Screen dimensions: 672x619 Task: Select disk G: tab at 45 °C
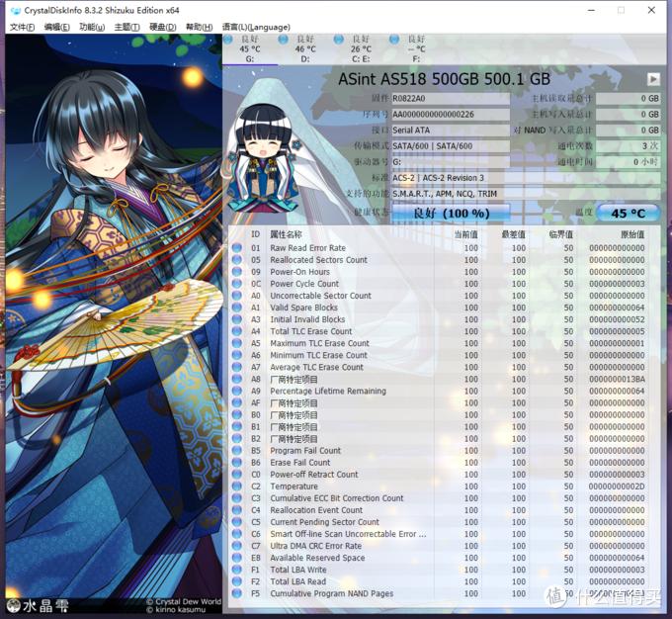pyautogui.click(x=249, y=48)
